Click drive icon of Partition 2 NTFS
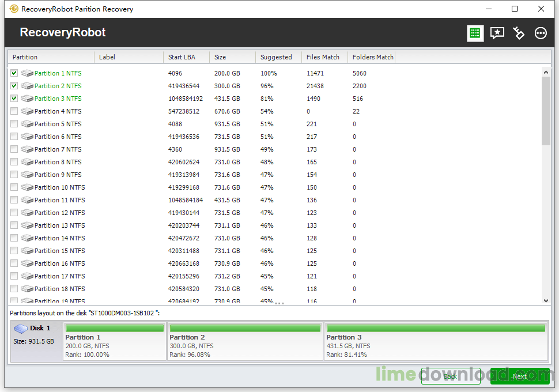Image resolution: width=559 pixels, height=392 pixels. pyautogui.click(x=27, y=86)
